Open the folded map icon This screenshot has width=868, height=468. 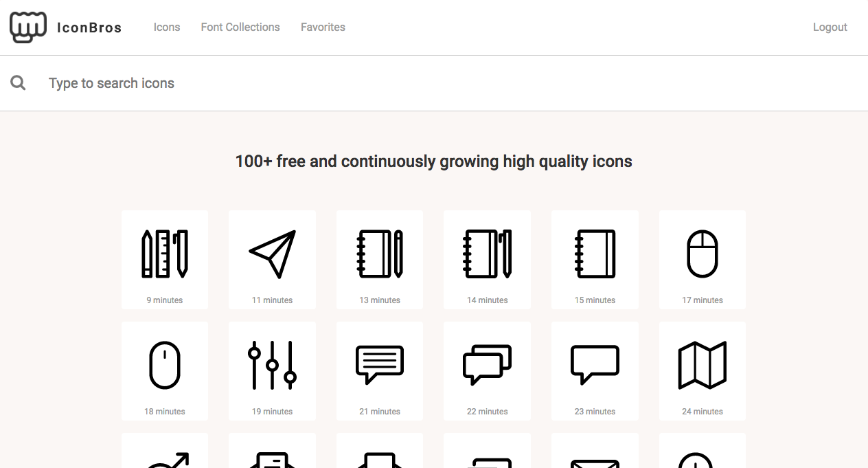point(702,364)
